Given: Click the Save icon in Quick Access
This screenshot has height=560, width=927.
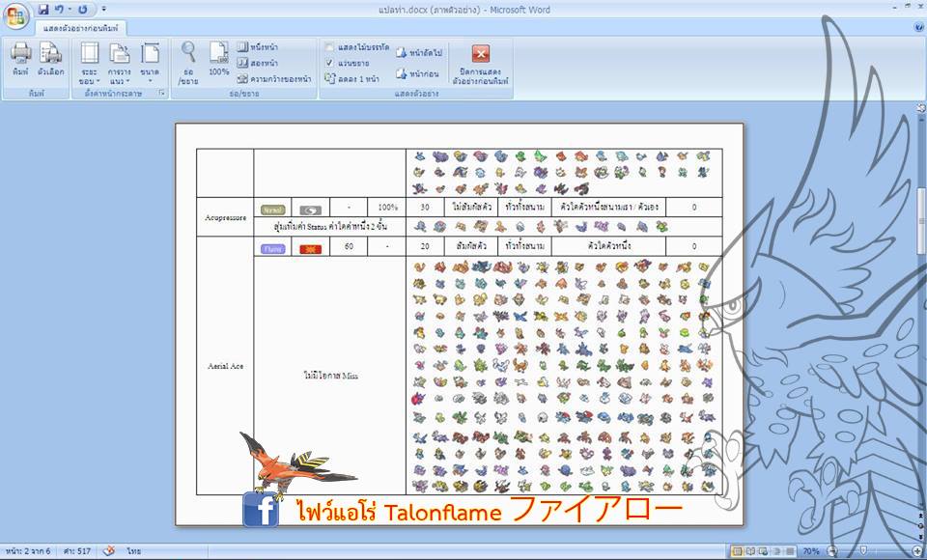Looking at the screenshot, I should [43, 9].
